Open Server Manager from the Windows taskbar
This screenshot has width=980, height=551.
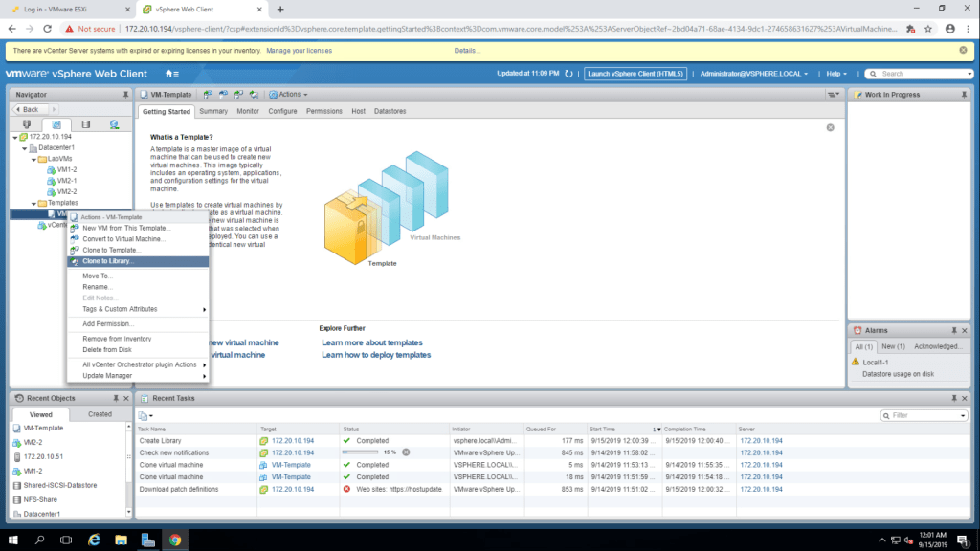(148, 540)
